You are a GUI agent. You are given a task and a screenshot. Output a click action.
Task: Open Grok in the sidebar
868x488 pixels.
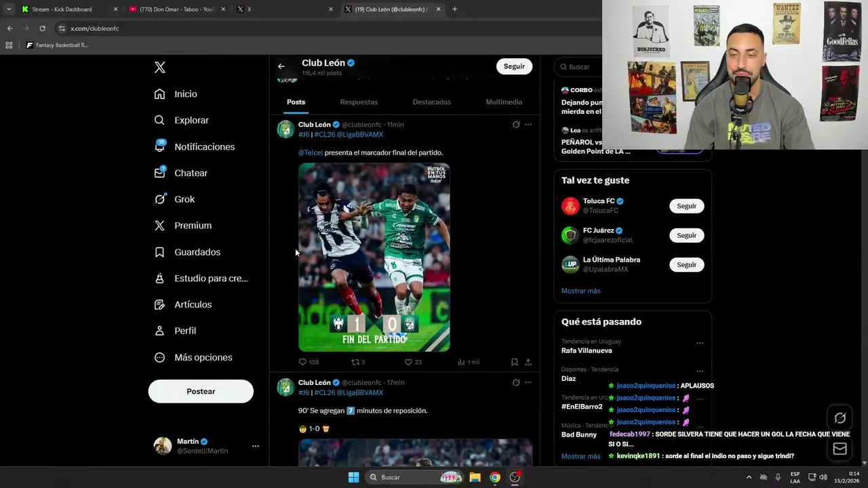(174, 199)
